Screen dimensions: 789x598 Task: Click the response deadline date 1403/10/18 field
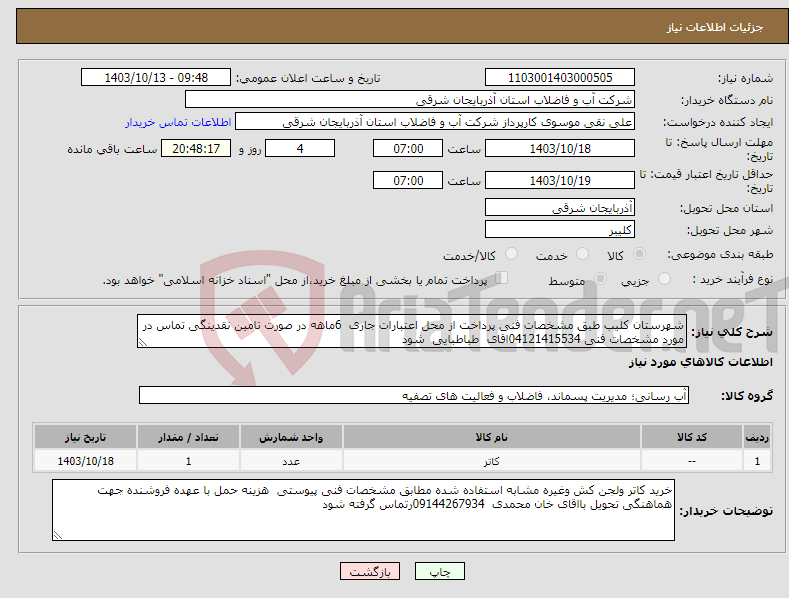click(560, 148)
